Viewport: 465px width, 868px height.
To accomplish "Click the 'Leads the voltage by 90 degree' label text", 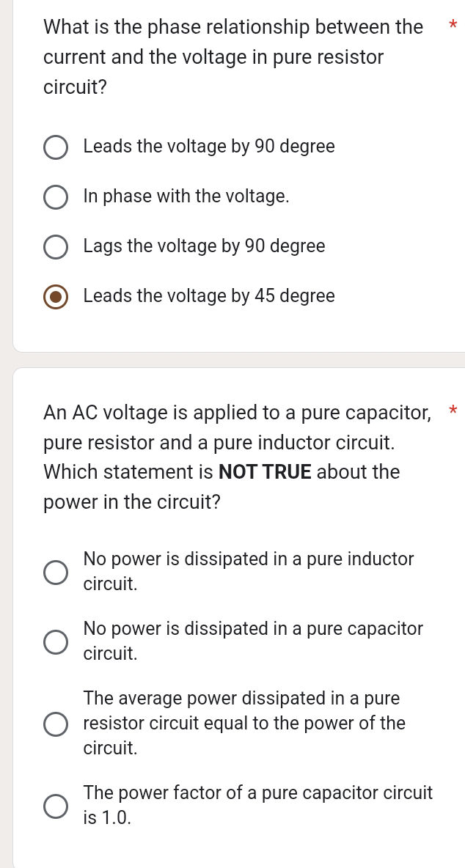I will click(x=209, y=147).
